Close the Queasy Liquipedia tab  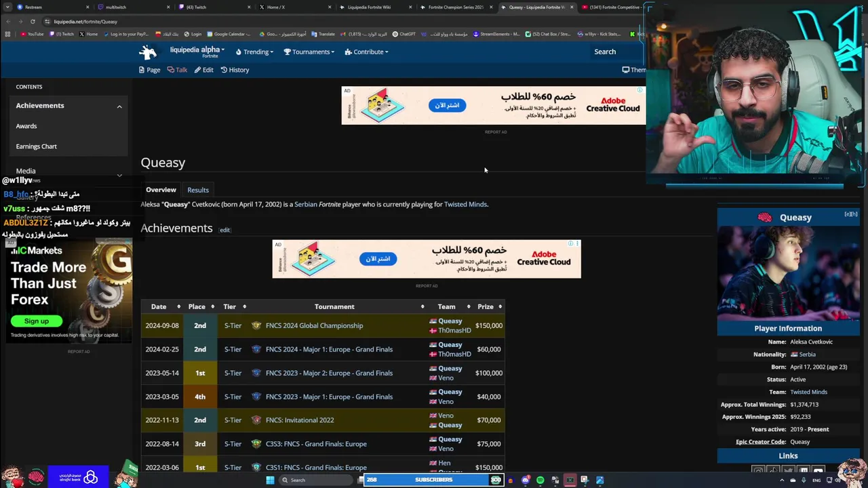pos(572,7)
